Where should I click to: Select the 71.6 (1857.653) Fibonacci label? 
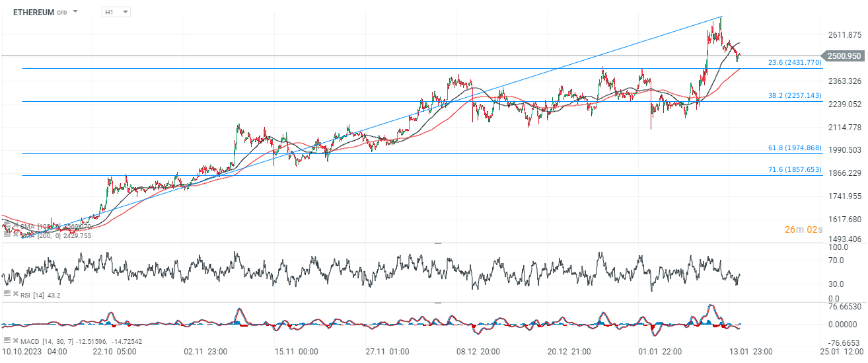pyautogui.click(x=795, y=169)
